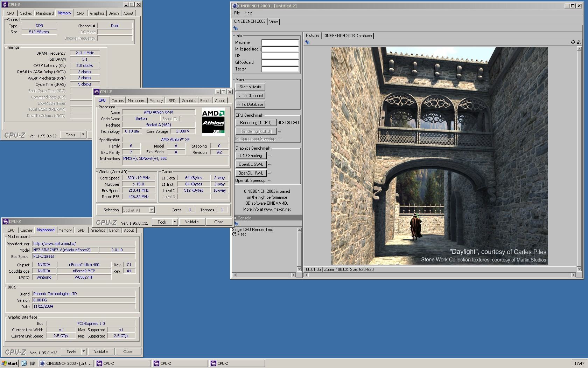Expand Tools dropdown arrow in CPU-Z memory window
The height and width of the screenshot is (368, 588).
tap(83, 135)
